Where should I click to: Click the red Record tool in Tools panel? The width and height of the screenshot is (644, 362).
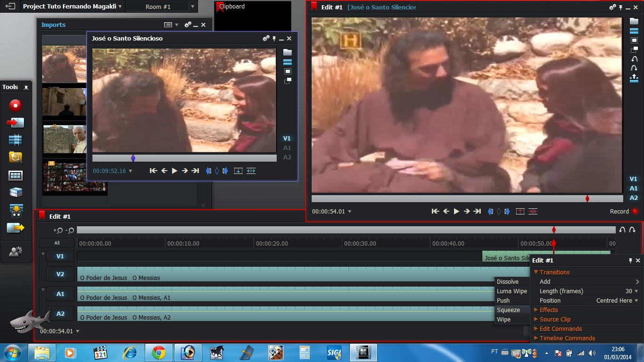tap(16, 105)
